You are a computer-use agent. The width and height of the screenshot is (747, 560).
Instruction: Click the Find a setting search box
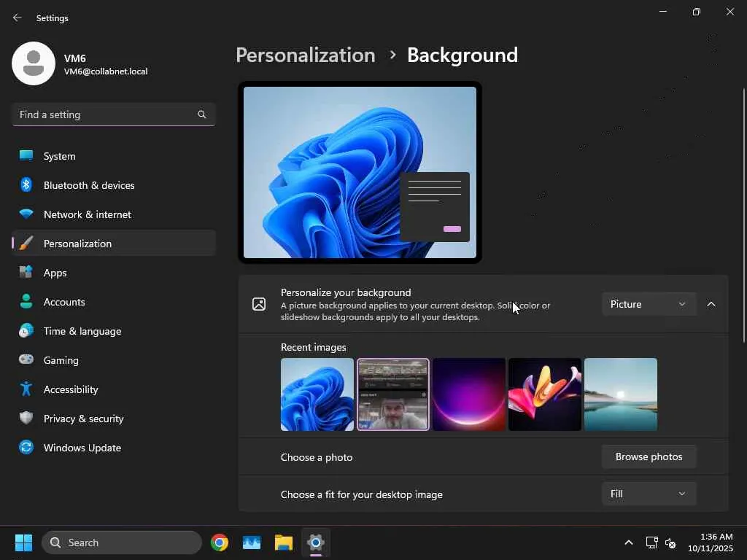coord(106,114)
